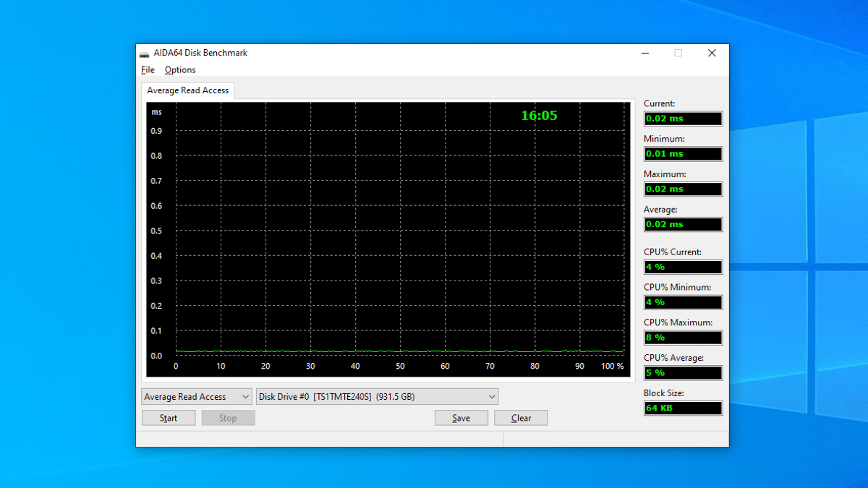This screenshot has width=868, height=488.
Task: Click the CPU% Average: label
Action: (673, 359)
